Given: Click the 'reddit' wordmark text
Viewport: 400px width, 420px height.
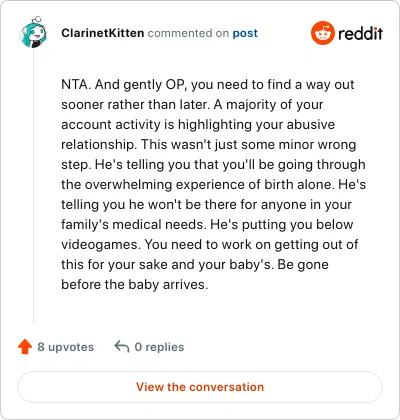Looking at the screenshot, I should click(360, 33).
